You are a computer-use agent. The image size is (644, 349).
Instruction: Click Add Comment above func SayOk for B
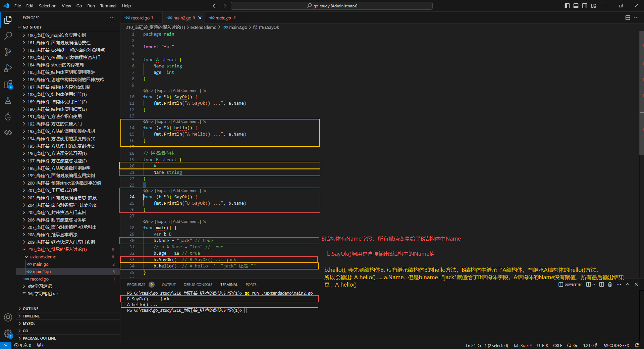coord(186,191)
